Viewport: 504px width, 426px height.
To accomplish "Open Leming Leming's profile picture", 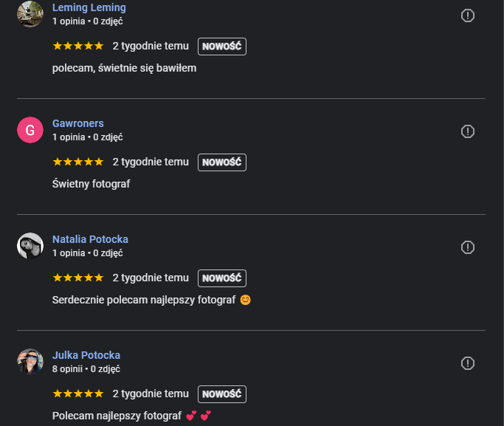I will click(30, 14).
